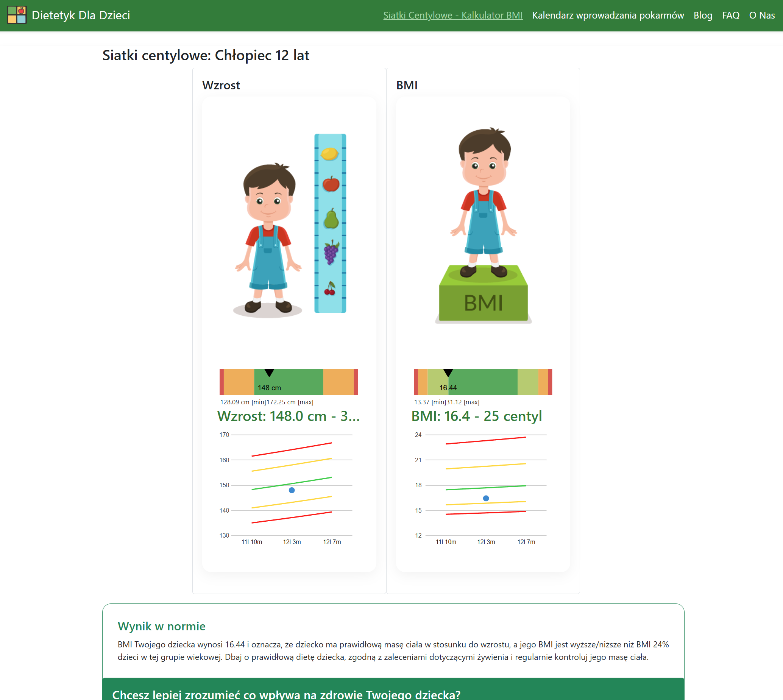The image size is (783, 700).
Task: Click the BMI marker arrow above 16.44
Action: point(448,373)
